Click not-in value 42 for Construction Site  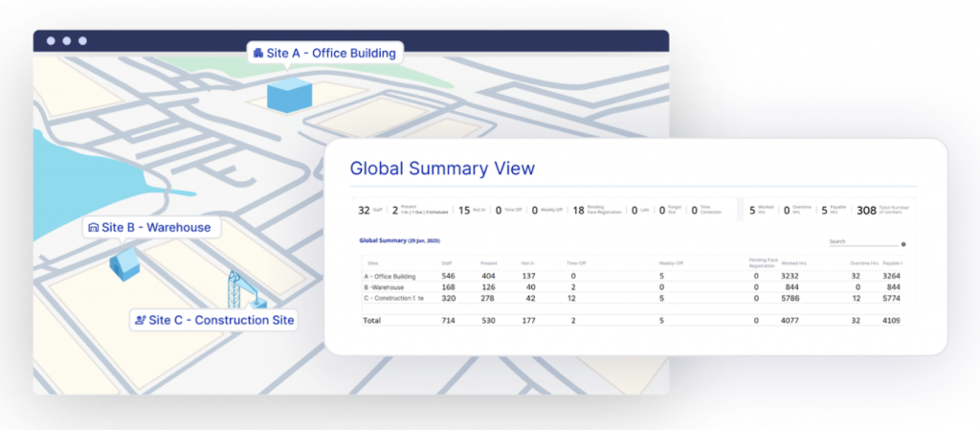(x=530, y=298)
